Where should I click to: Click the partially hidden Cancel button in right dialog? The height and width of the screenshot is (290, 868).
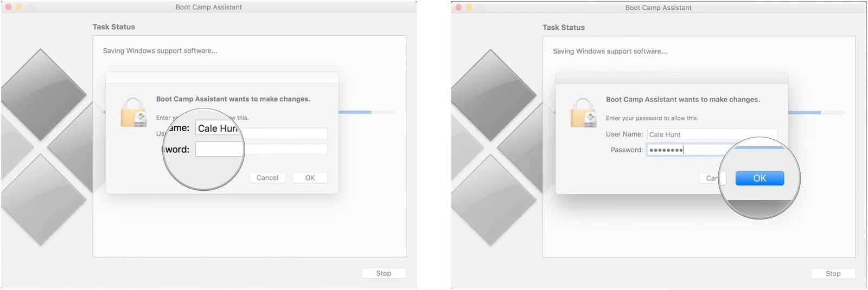click(x=711, y=178)
